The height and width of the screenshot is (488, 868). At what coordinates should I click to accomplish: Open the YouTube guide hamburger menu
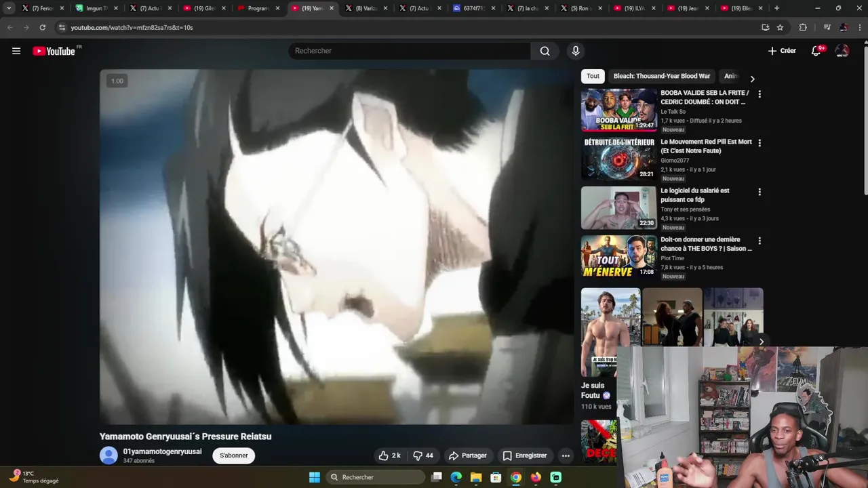tap(16, 51)
